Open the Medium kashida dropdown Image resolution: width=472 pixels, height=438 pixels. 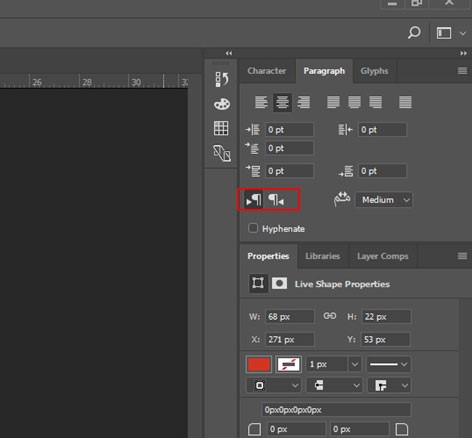(384, 200)
